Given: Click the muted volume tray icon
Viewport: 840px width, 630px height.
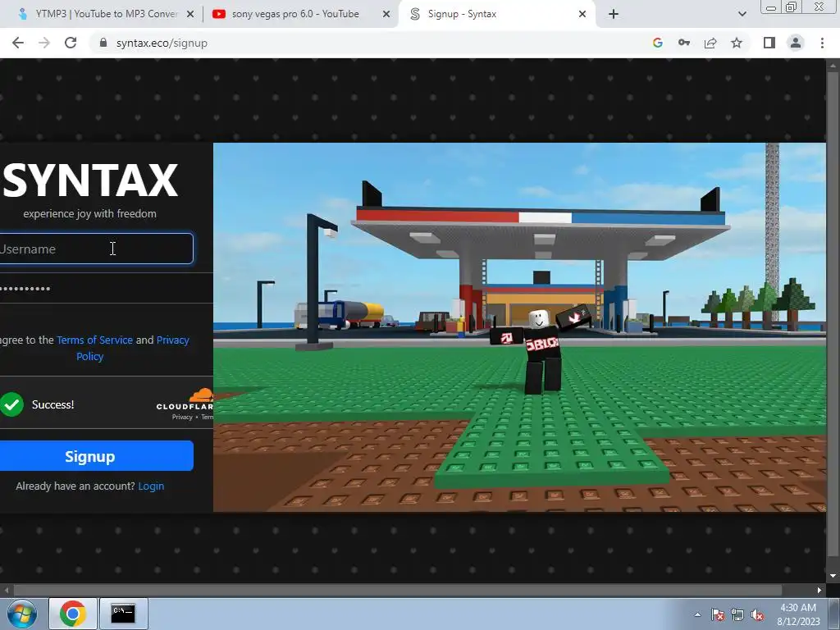Looking at the screenshot, I should (x=757, y=614).
